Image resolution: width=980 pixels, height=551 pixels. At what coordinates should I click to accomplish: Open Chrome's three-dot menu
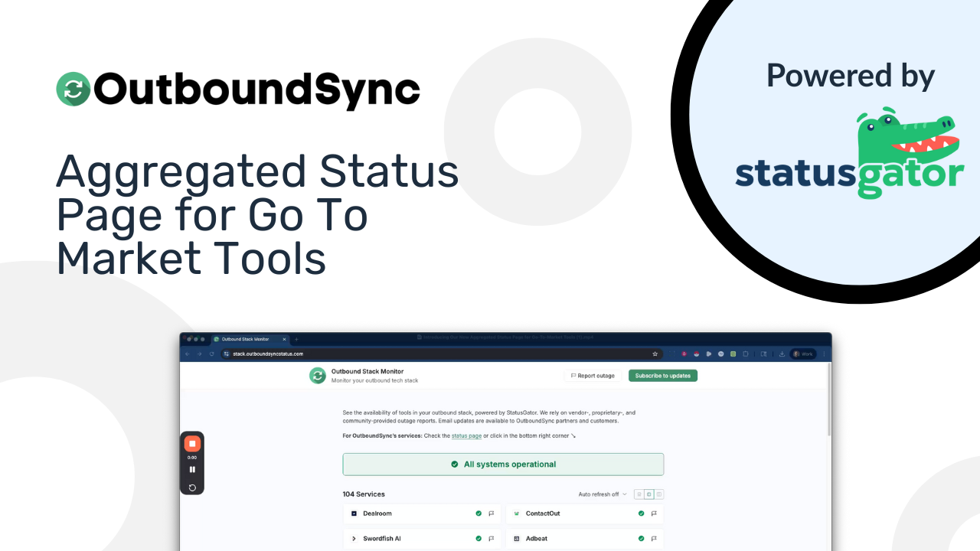pos(824,354)
